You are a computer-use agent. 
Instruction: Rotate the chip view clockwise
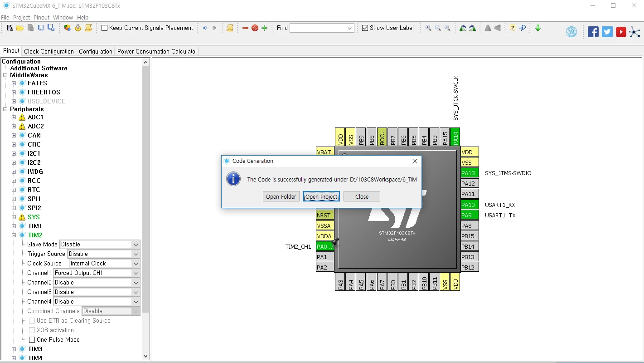(463, 28)
